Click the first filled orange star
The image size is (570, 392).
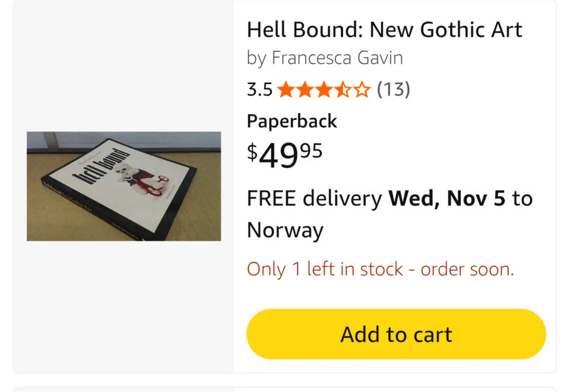286,90
